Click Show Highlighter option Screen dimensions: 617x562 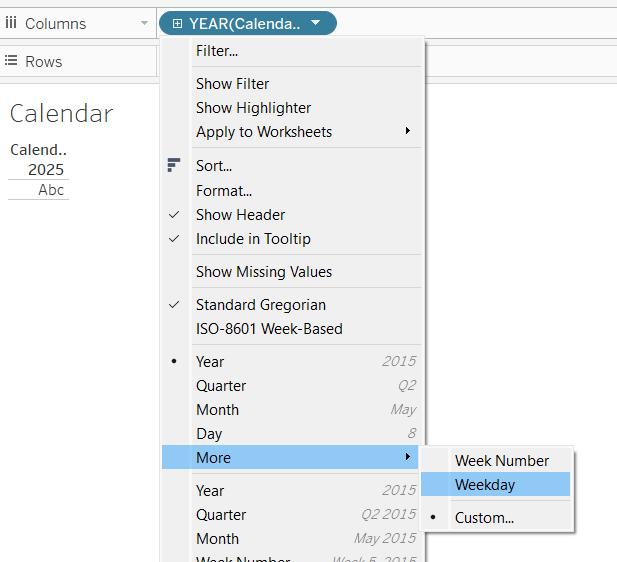click(x=253, y=108)
